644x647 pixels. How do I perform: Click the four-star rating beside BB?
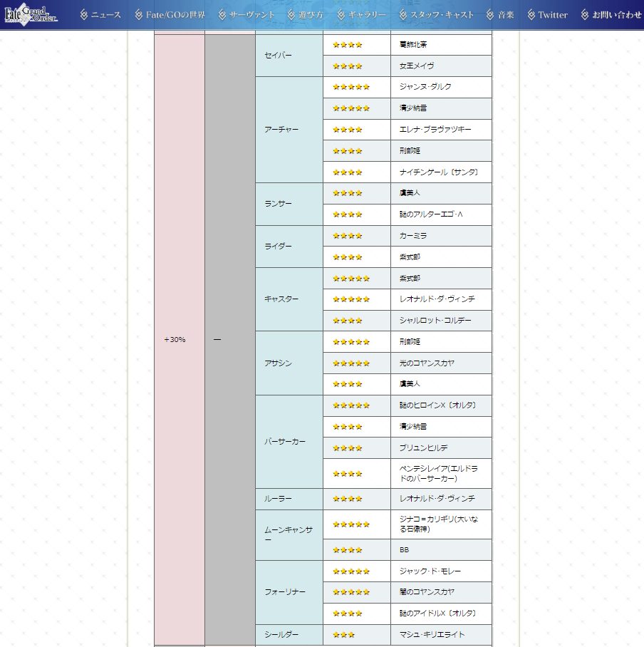(x=348, y=550)
